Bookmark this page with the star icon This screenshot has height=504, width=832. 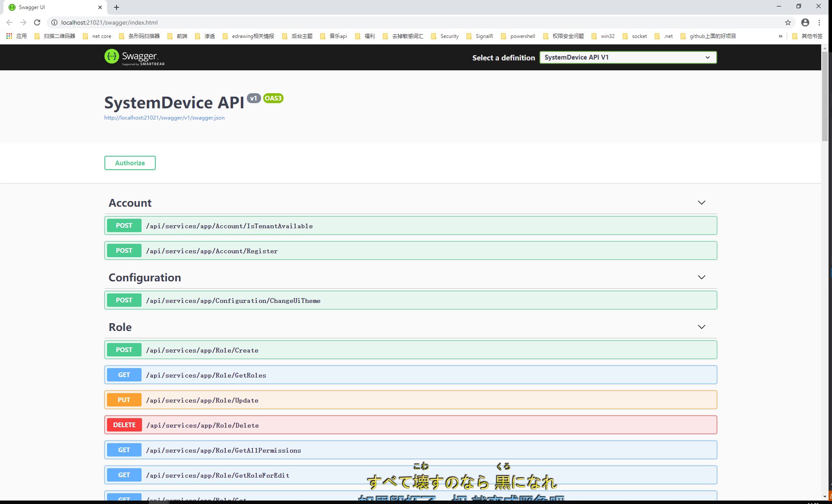[788, 22]
